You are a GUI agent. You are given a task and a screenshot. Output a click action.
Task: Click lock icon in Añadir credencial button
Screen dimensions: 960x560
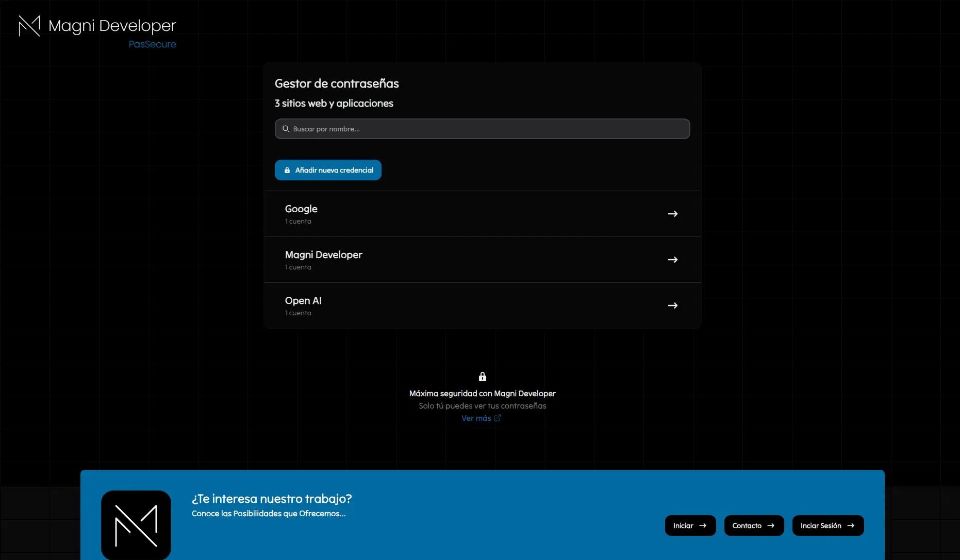(287, 170)
